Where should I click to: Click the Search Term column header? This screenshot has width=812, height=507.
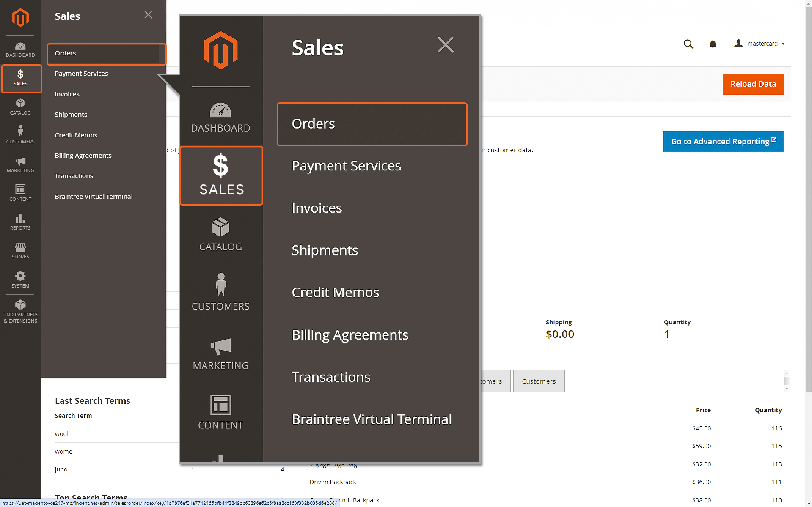[x=73, y=416]
